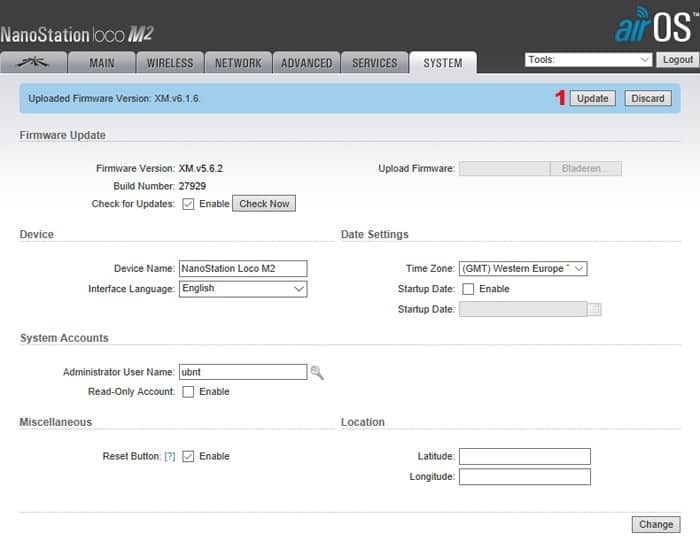Viewport: 700px width, 541px height.
Task: Click the firmware version text XM.v5.6.2
Action: pos(201,168)
